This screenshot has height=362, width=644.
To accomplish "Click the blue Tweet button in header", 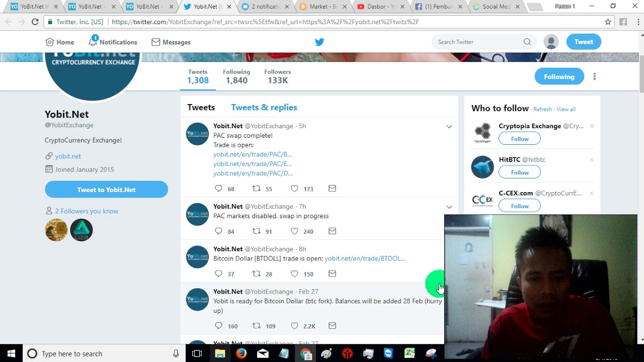I will click(584, 42).
